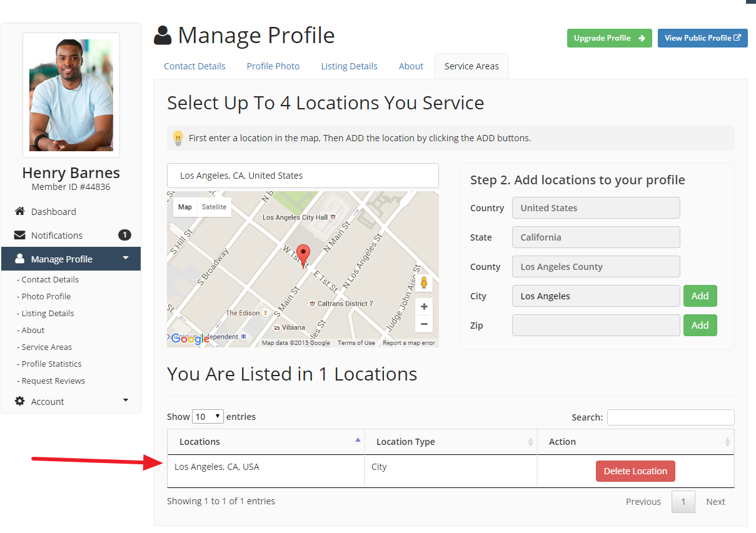Click the external-link icon on View Public Profile
The image size is (756, 533).
click(x=738, y=37)
